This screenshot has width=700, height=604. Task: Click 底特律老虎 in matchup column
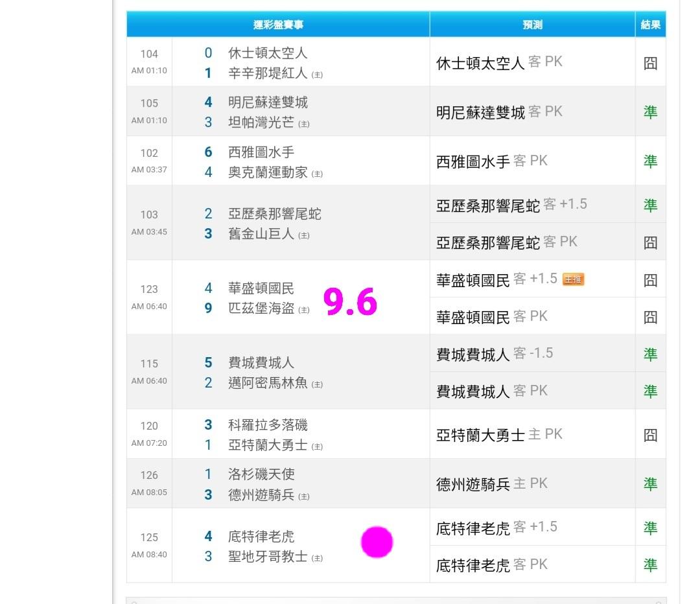click(x=261, y=536)
